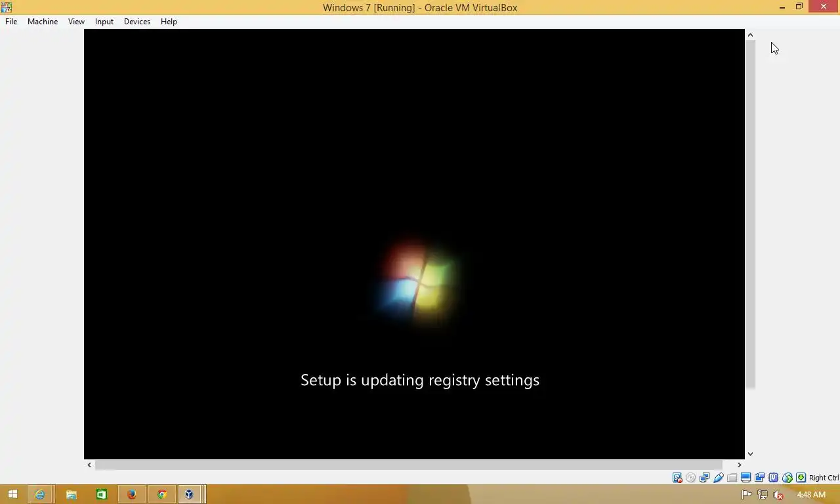Click the 4:48 AM taskbar clock
Image resolution: width=840 pixels, height=504 pixels.
pyautogui.click(x=811, y=495)
